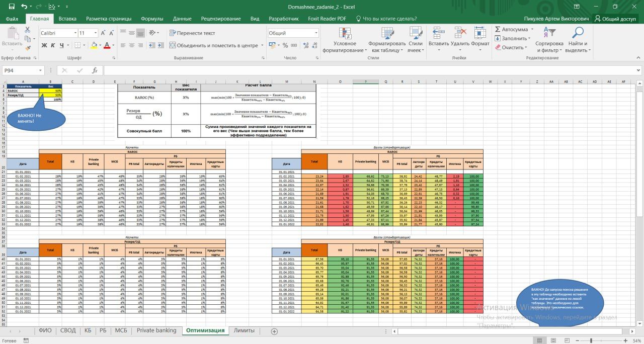644x344 pixels.
Task: Apply thousands separator (000) format
Action: click(x=294, y=45)
